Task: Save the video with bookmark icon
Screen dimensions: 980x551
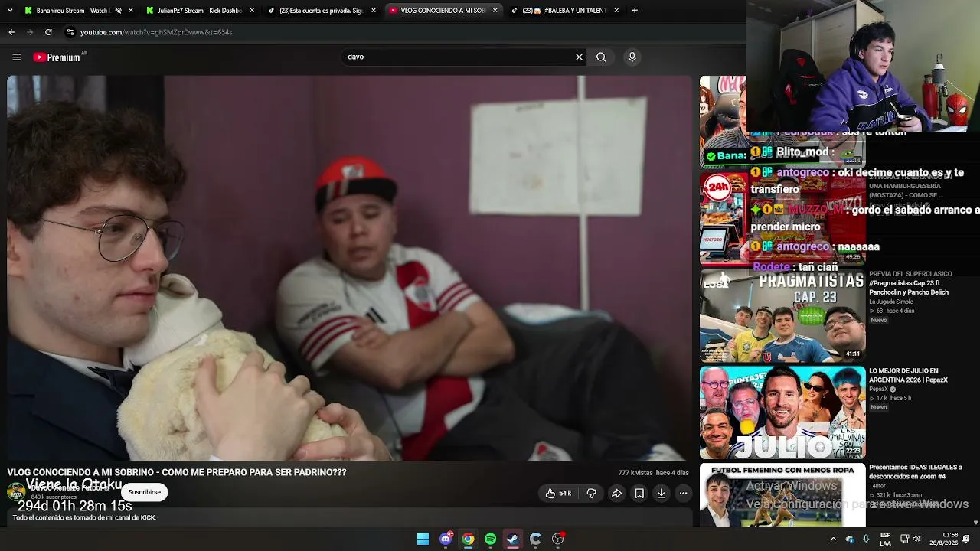Action: (x=639, y=494)
